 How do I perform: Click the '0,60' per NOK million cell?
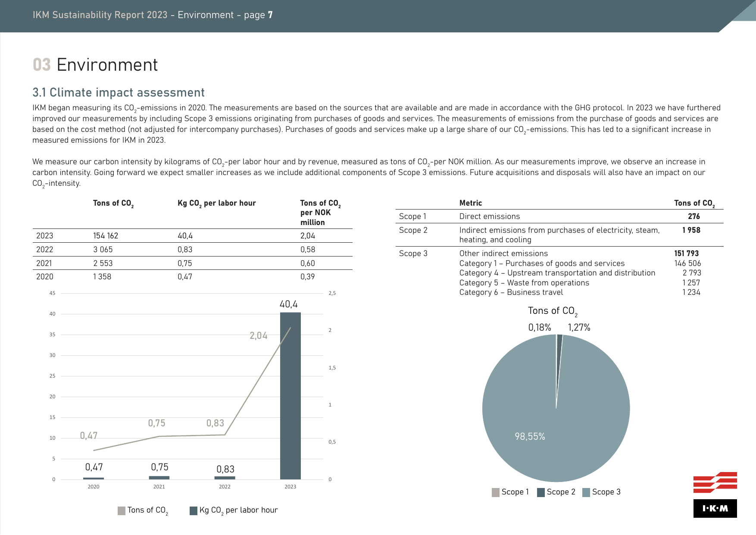pos(308,263)
